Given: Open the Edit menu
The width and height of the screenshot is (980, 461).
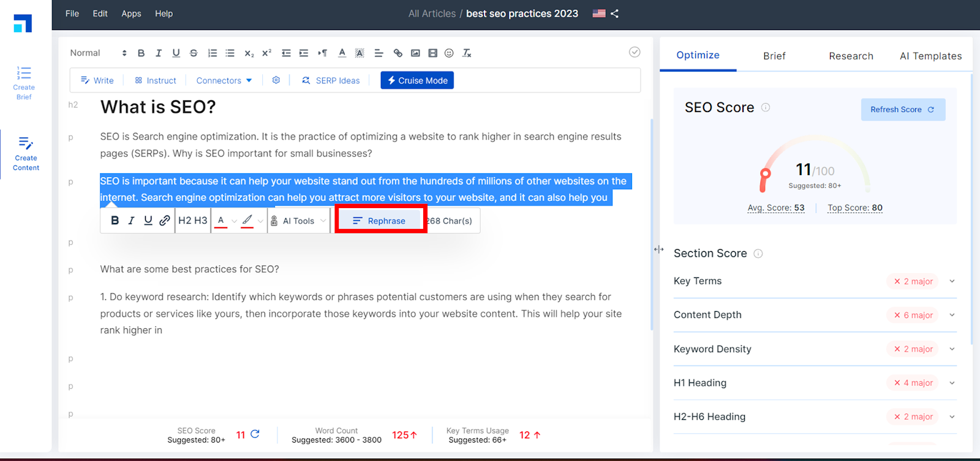Looking at the screenshot, I should coord(100,13).
